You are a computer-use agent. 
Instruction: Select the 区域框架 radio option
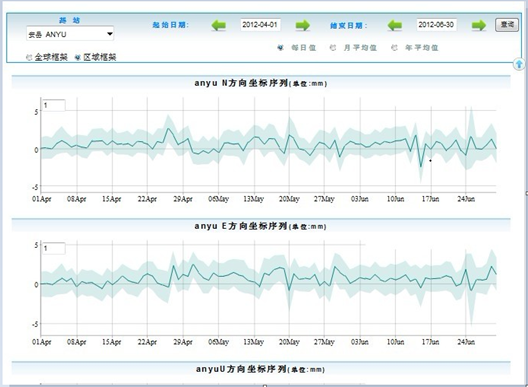pyautogui.click(x=77, y=58)
